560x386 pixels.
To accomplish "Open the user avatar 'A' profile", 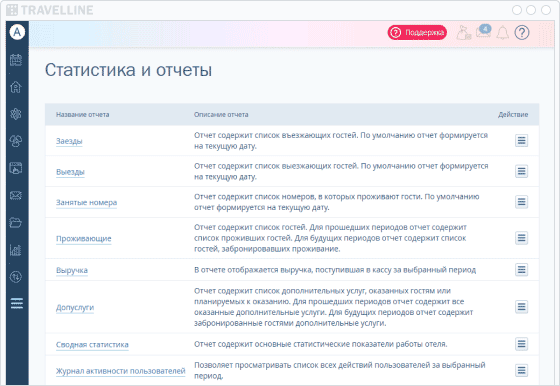I will pos(17,32).
